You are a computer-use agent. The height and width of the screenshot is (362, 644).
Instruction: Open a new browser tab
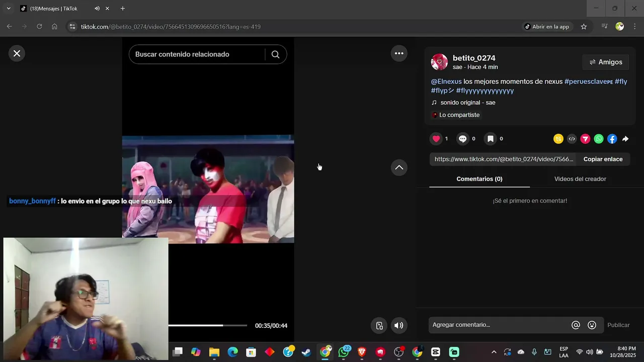(x=123, y=9)
